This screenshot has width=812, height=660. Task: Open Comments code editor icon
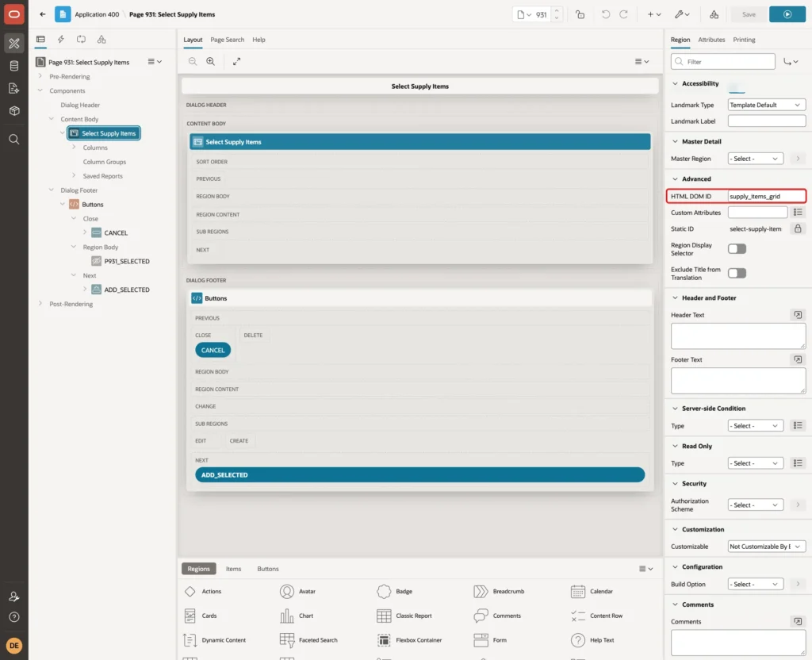point(798,621)
